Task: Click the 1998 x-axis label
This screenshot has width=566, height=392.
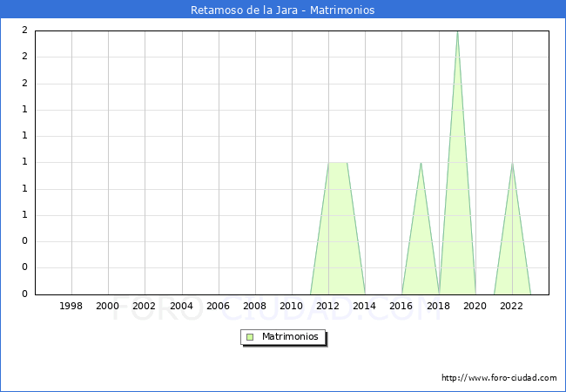Action: 71,306
